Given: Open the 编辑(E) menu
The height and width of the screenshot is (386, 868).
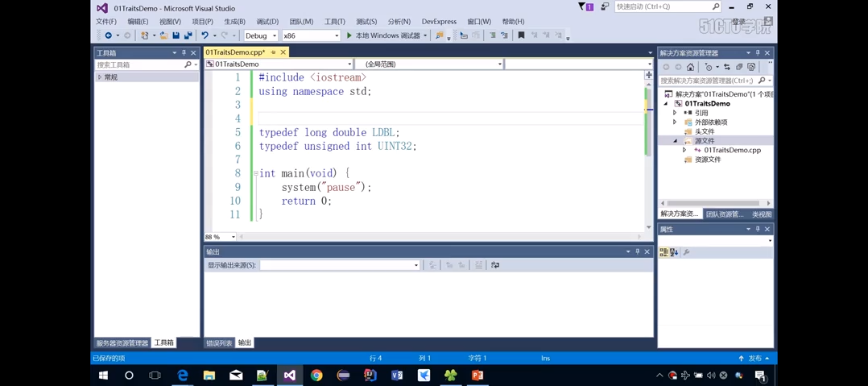Looking at the screenshot, I should 138,22.
